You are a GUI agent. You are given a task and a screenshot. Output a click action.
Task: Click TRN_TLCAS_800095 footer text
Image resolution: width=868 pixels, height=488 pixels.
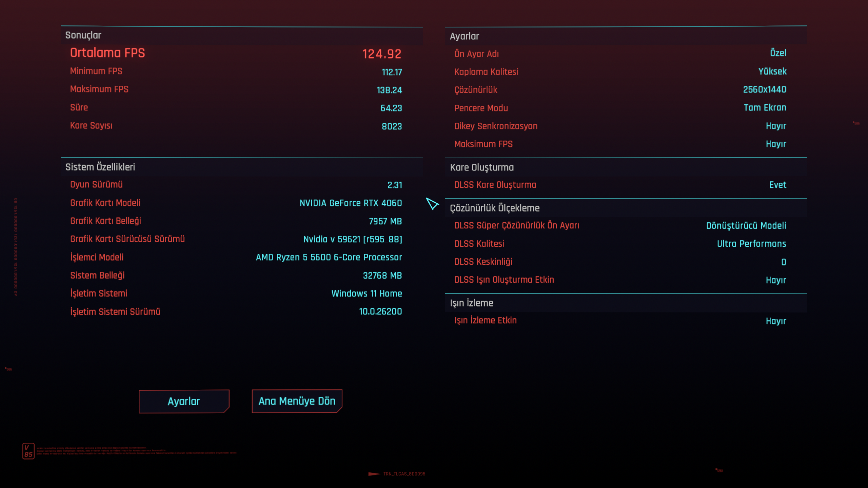404,474
